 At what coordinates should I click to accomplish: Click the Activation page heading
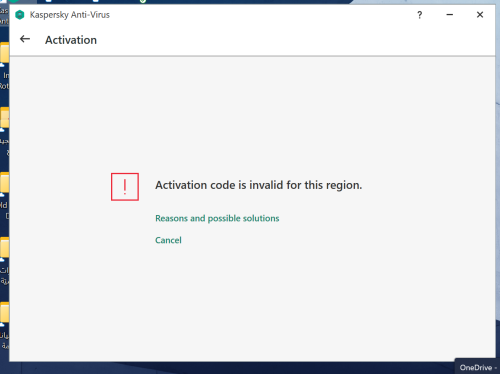pyautogui.click(x=71, y=40)
